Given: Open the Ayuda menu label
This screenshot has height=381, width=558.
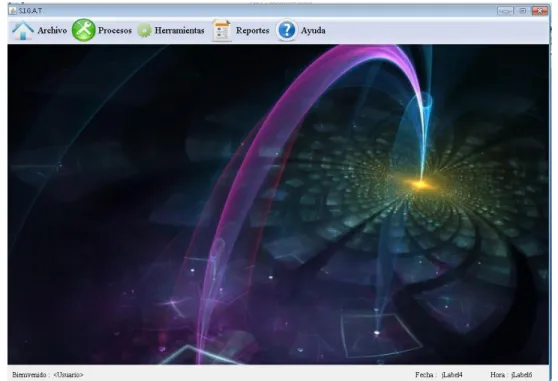Looking at the screenshot, I should pos(313,31).
